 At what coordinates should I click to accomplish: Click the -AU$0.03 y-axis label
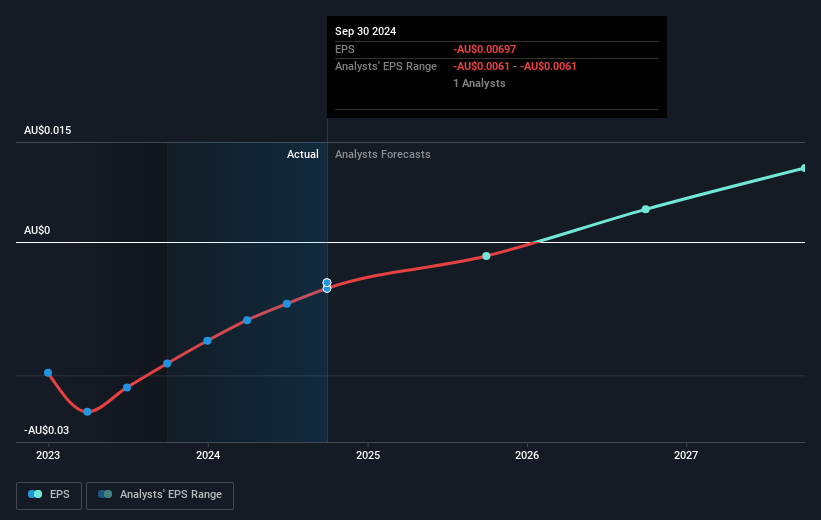47,430
